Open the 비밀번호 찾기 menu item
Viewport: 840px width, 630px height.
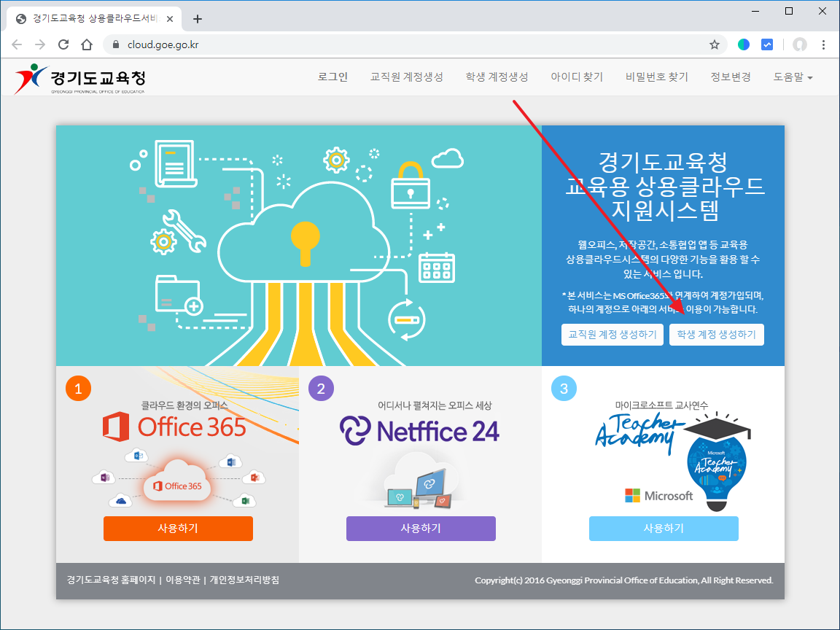[657, 77]
